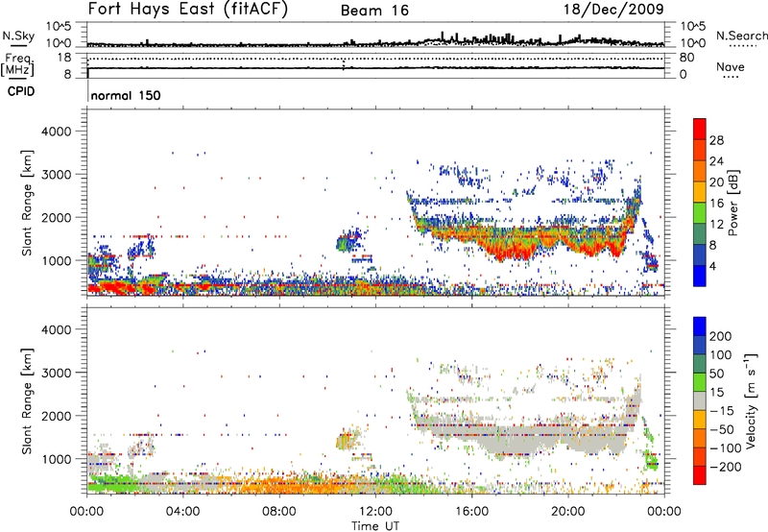This screenshot has height=532, width=768.
Task: Click the 'Power [dB]' color bar label
Action: pos(732,203)
